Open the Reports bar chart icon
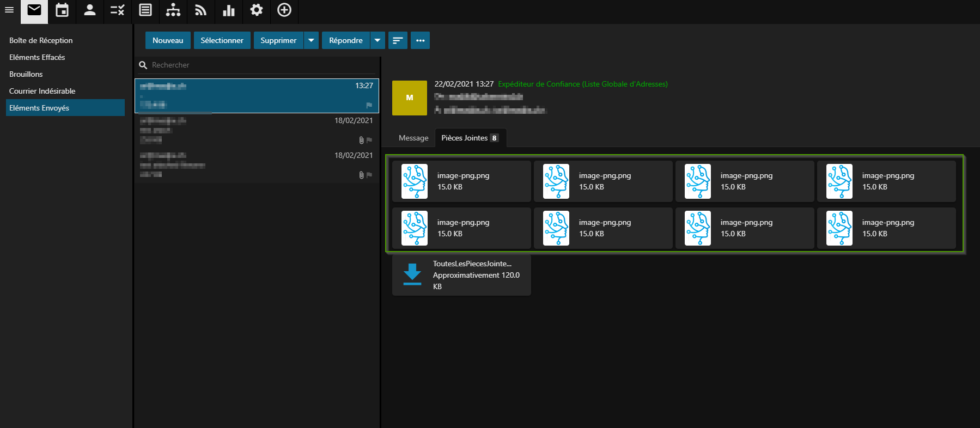This screenshot has width=980, height=428. [x=229, y=10]
